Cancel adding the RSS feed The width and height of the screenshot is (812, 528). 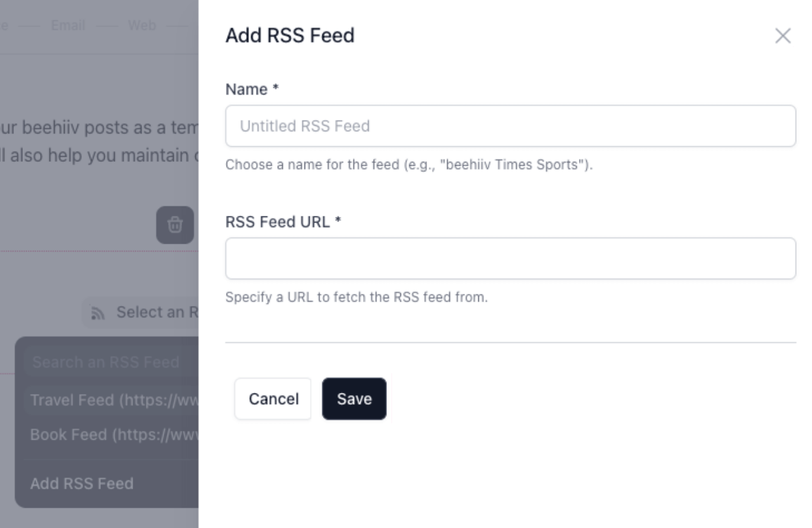(273, 399)
